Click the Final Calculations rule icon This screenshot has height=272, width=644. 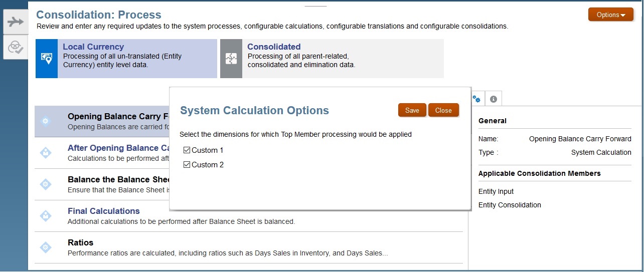(46, 216)
